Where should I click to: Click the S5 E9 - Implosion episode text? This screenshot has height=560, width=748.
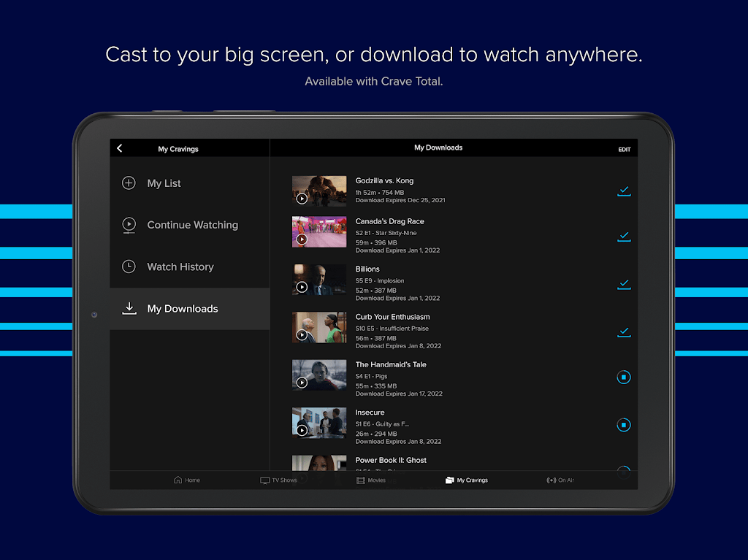click(x=380, y=280)
